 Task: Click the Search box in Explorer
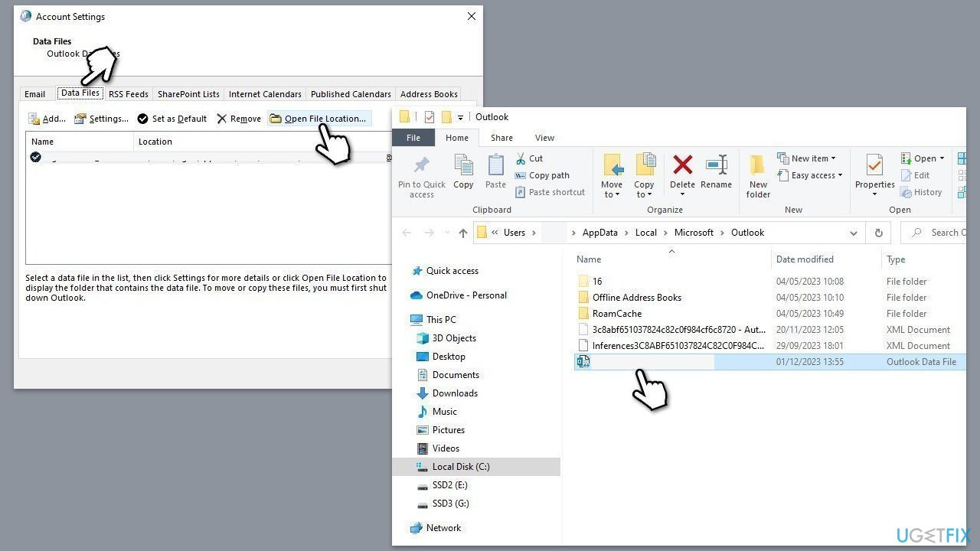tap(934, 233)
